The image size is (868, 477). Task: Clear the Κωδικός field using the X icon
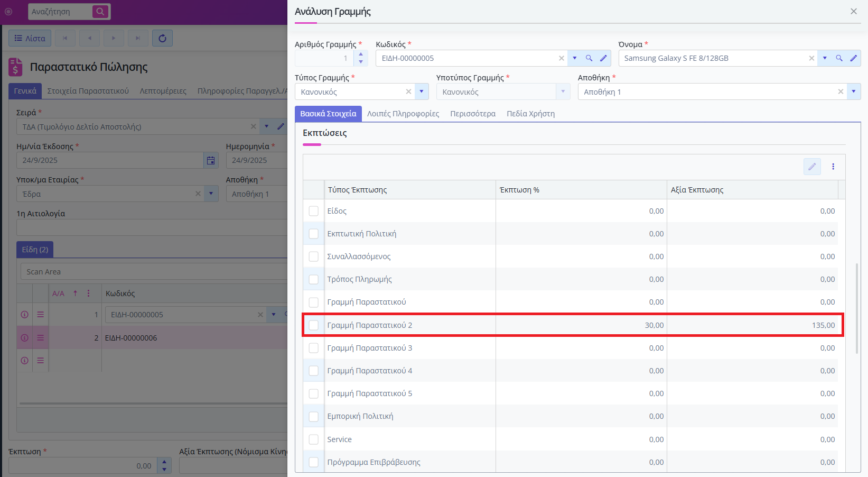(x=561, y=58)
